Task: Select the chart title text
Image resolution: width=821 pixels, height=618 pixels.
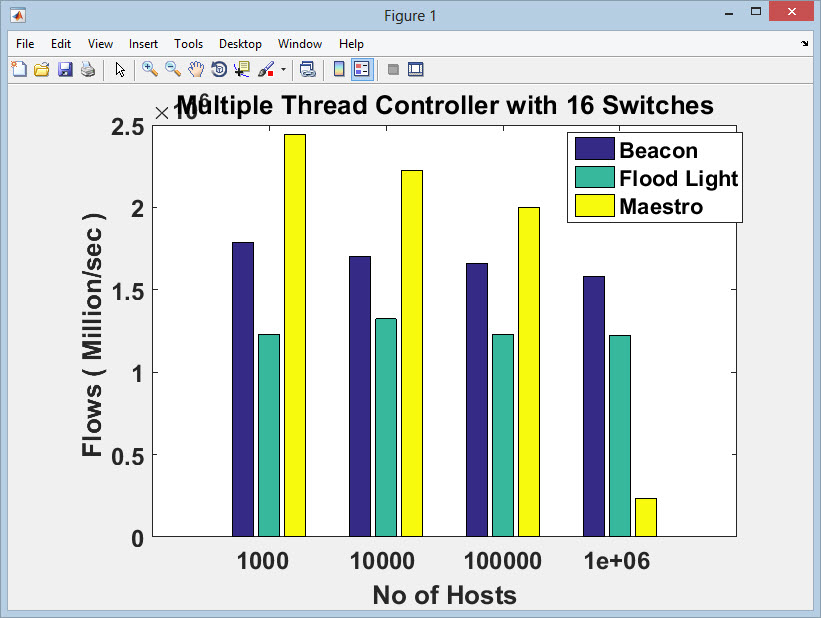Action: click(445, 105)
